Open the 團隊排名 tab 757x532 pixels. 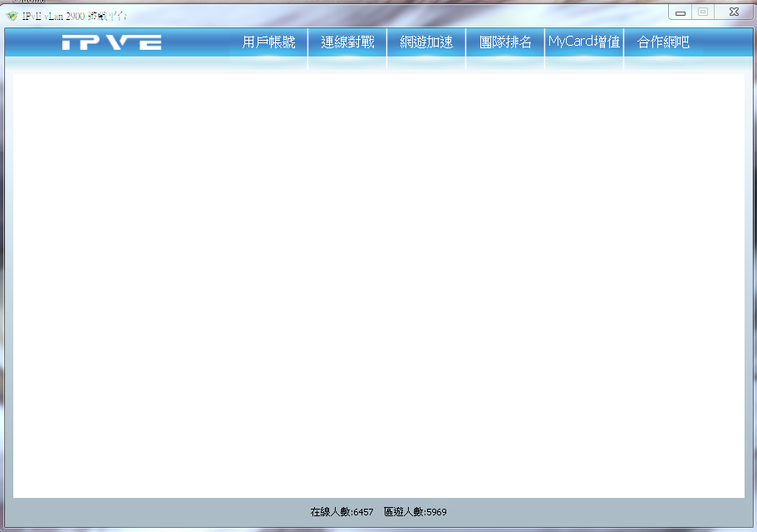(x=505, y=42)
